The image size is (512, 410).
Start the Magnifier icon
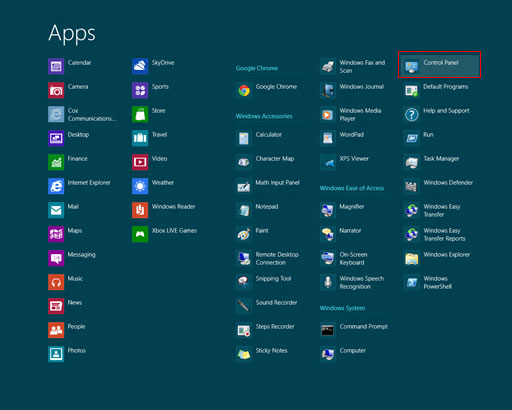click(328, 210)
